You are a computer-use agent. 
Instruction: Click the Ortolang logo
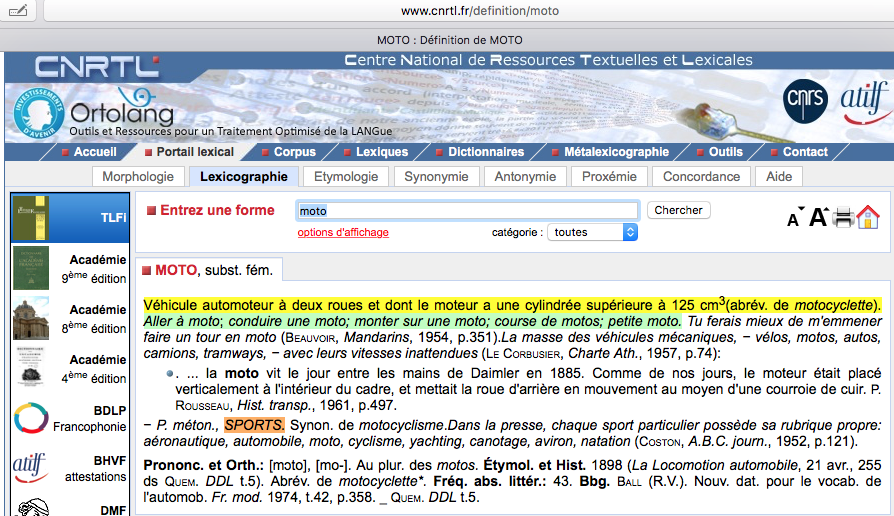122,109
